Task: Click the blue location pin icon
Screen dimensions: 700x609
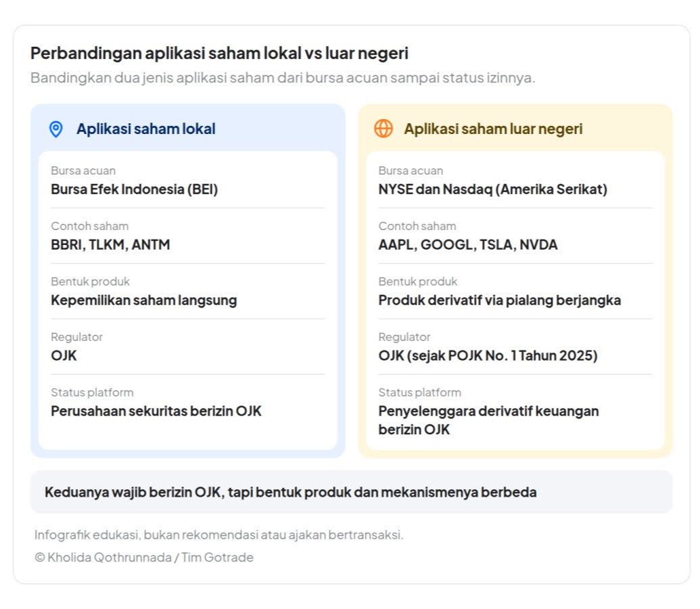Action: click(x=56, y=129)
